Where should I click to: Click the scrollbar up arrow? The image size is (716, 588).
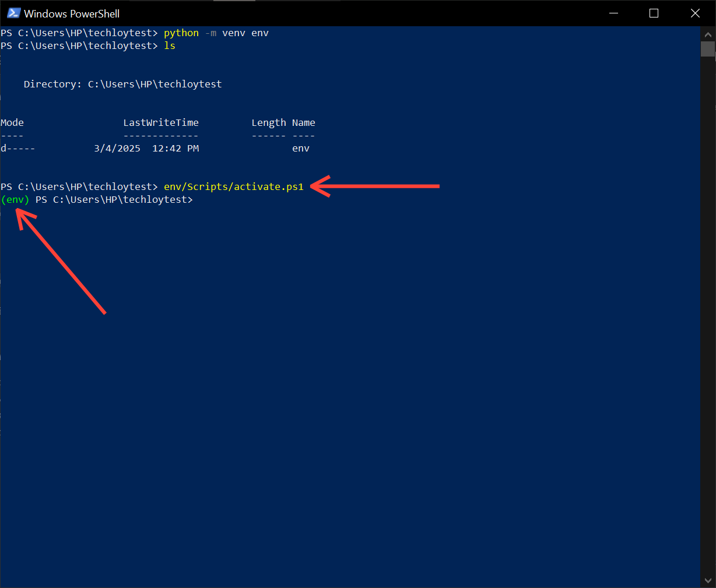708,34
